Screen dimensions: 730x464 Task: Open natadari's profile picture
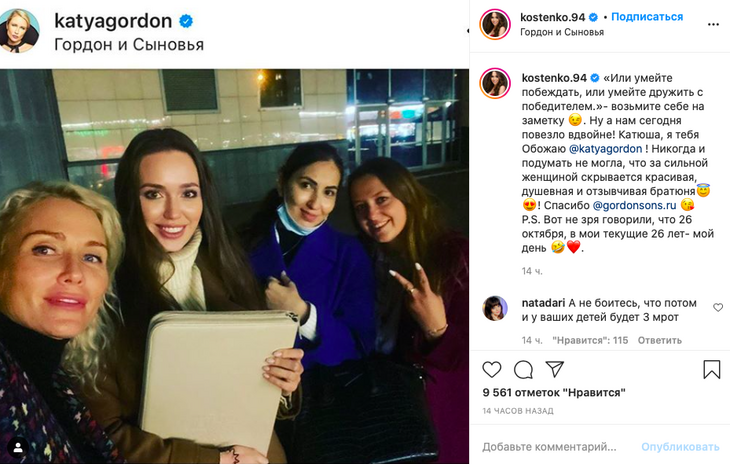tap(495, 309)
